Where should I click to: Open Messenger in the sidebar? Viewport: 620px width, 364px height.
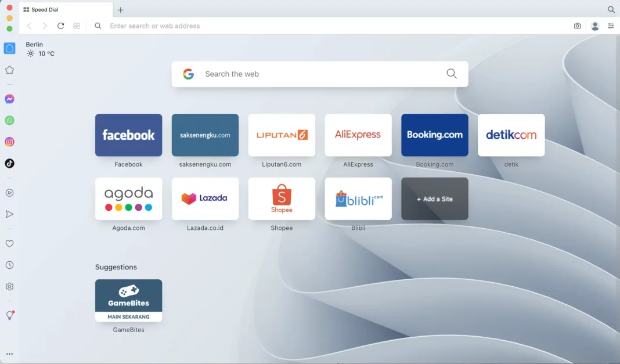click(9, 99)
